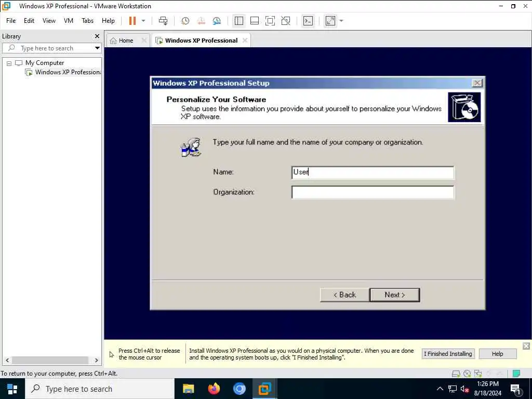This screenshot has height=399, width=532.
Task: Open the taskbar clock and date
Action: 487,389
